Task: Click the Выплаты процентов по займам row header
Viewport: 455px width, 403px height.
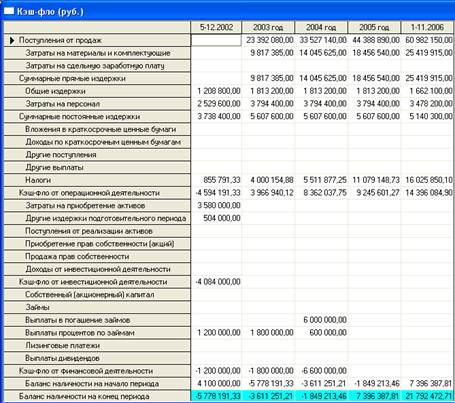Action: (97, 333)
